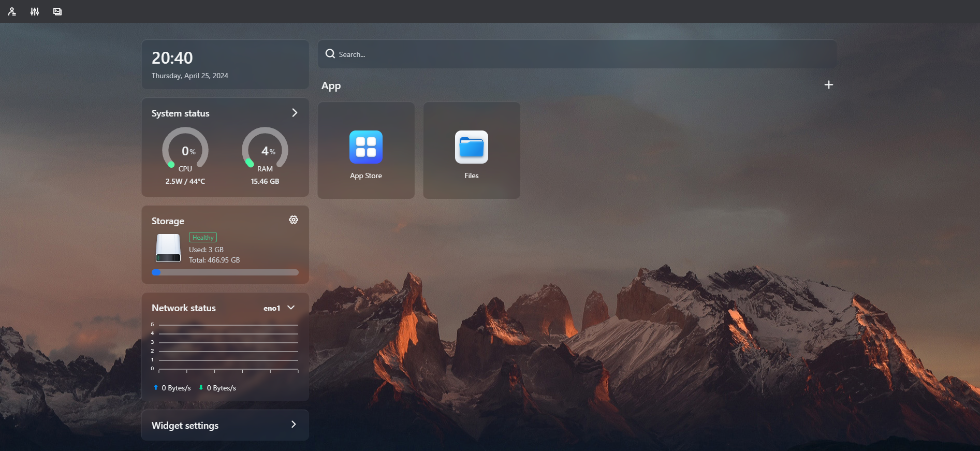This screenshot has width=980, height=451.
Task: Focus the Search input field
Action: (x=577, y=54)
